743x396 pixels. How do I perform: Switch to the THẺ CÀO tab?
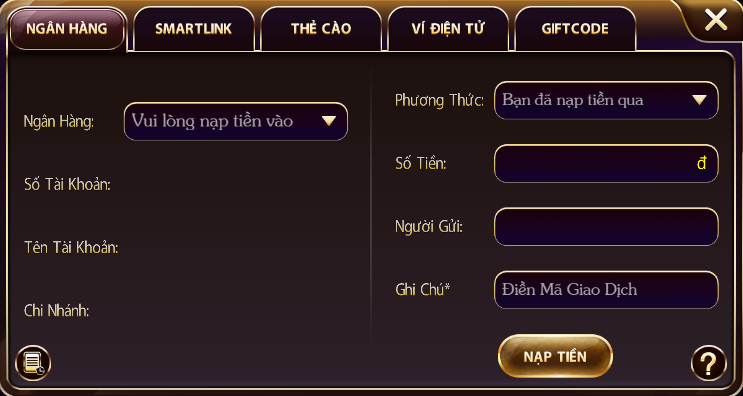[x=321, y=28]
